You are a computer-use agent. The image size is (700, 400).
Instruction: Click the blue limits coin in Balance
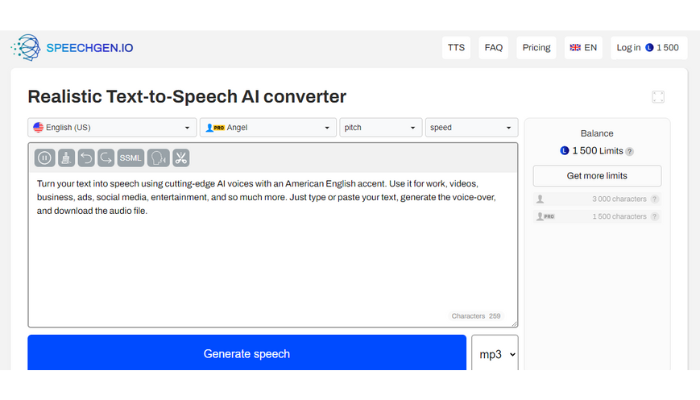point(564,151)
